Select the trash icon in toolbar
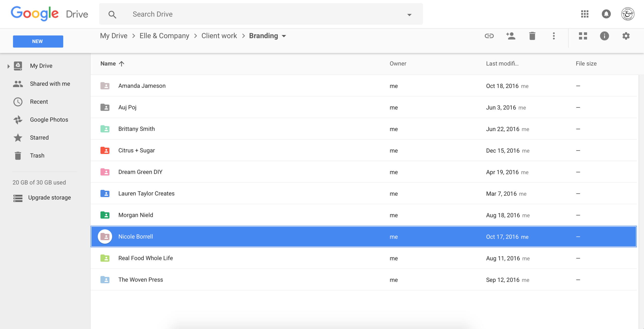 click(532, 36)
